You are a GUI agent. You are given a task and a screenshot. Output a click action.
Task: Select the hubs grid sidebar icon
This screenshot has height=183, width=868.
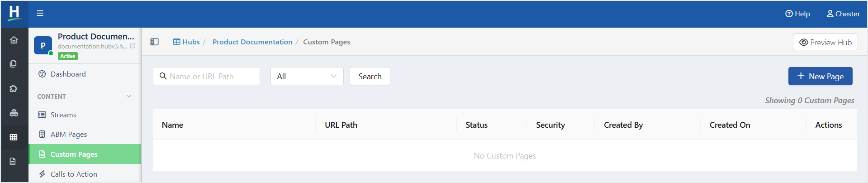[x=14, y=137]
